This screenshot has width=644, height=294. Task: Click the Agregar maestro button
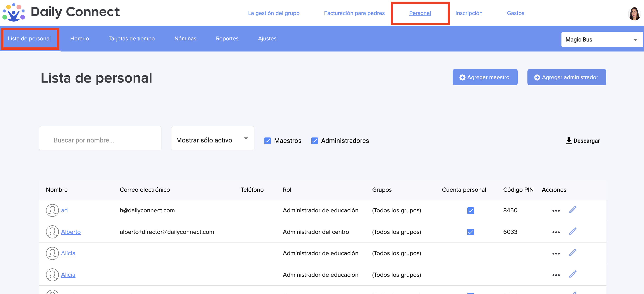(485, 77)
